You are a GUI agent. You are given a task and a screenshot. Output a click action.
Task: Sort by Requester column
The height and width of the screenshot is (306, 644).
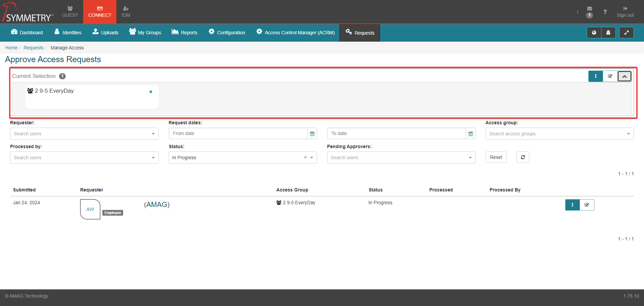click(92, 190)
